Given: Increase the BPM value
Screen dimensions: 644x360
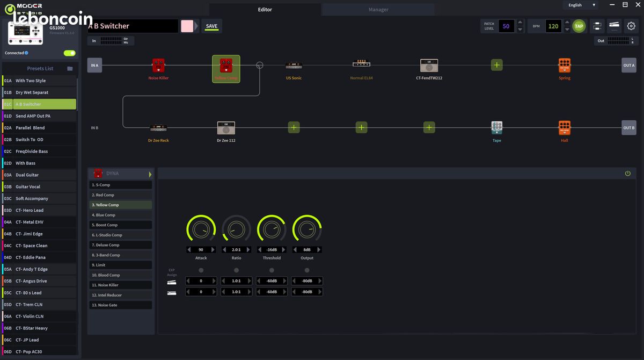Looking at the screenshot, I should click(x=566, y=23).
